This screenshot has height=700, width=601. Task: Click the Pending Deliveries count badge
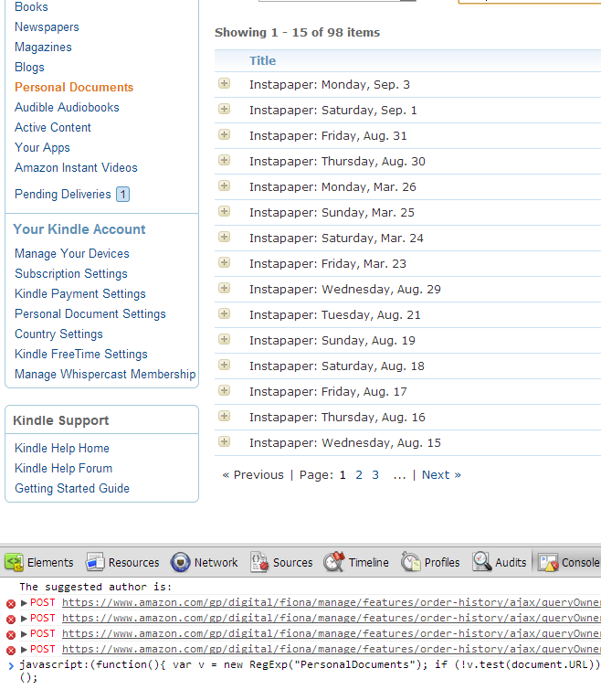(x=122, y=195)
